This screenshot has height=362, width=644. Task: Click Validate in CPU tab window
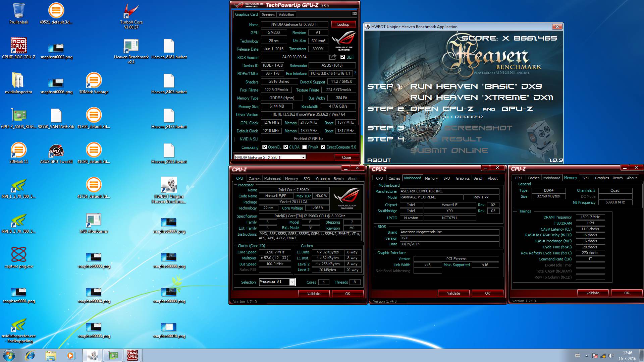[x=314, y=294]
